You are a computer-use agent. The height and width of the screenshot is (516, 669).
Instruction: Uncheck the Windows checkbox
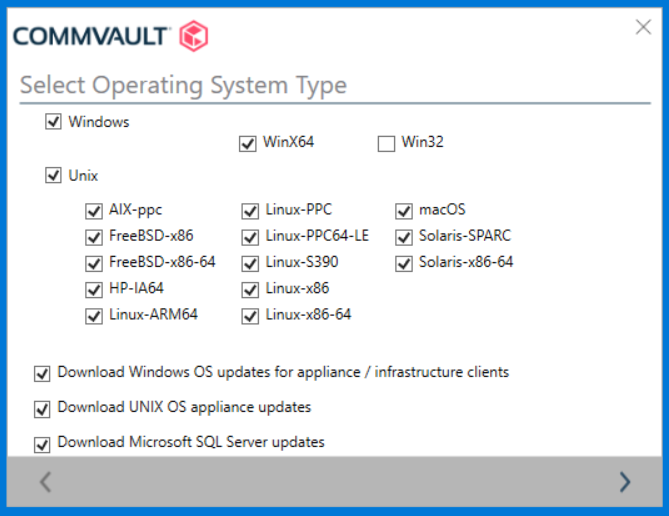point(53,122)
